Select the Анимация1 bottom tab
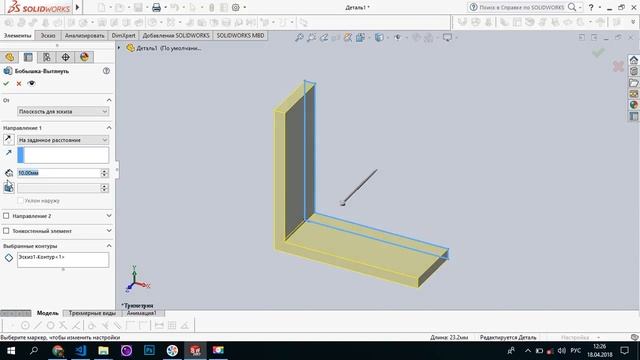The height and width of the screenshot is (360, 640). (x=142, y=313)
